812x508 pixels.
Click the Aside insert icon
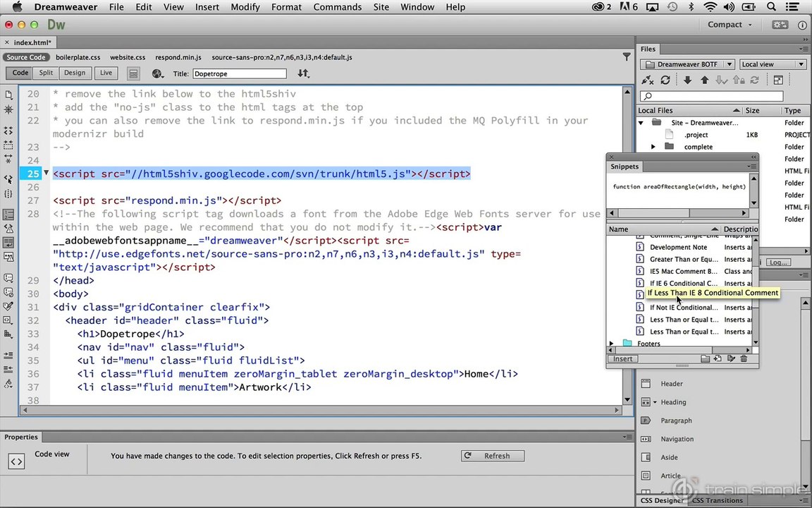(x=646, y=457)
